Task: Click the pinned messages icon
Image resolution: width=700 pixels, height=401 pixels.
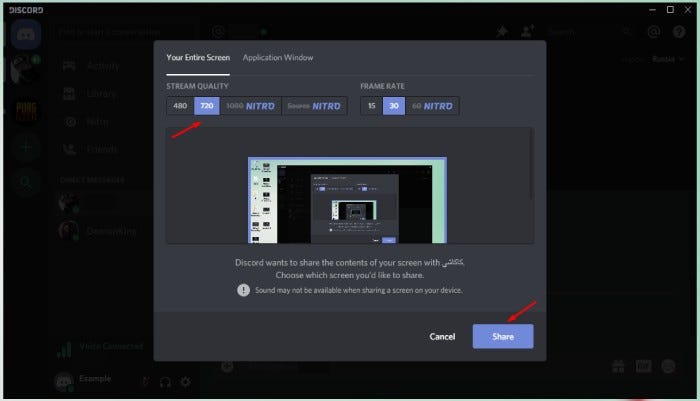Action: coord(502,31)
